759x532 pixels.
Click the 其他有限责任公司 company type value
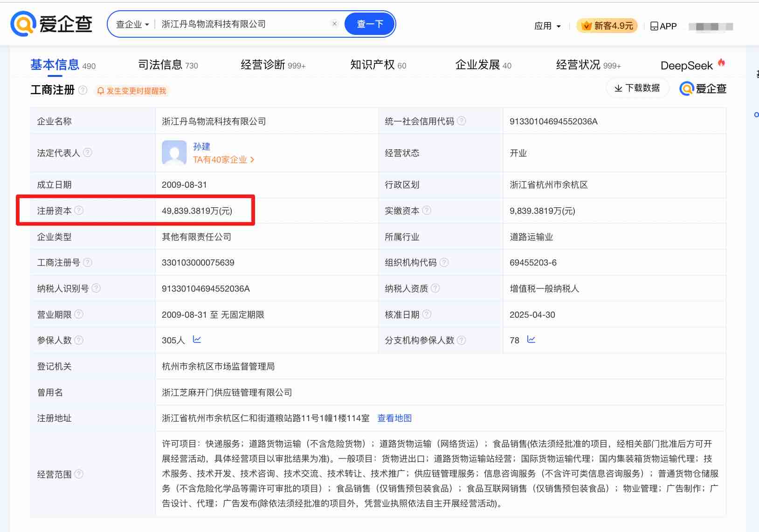click(x=197, y=237)
